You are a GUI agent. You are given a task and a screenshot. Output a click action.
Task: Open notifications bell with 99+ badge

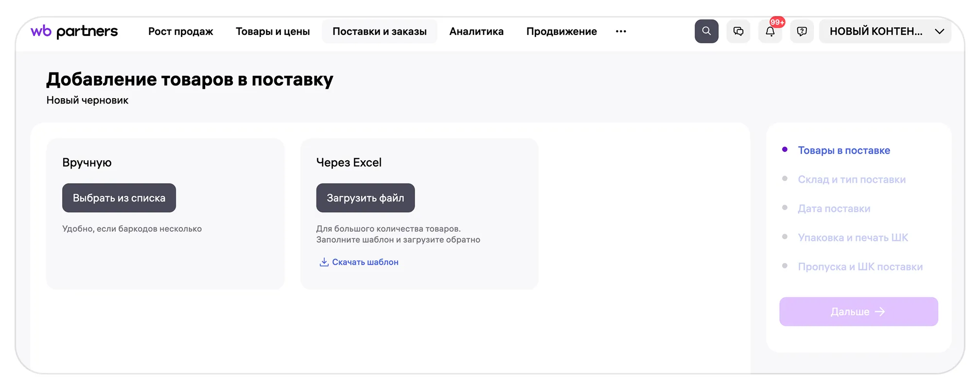(770, 32)
